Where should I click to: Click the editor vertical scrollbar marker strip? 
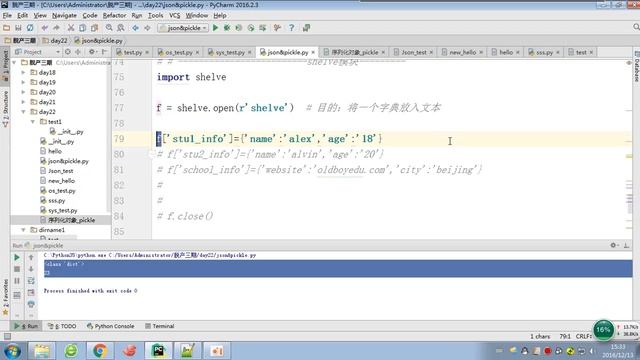point(629,149)
